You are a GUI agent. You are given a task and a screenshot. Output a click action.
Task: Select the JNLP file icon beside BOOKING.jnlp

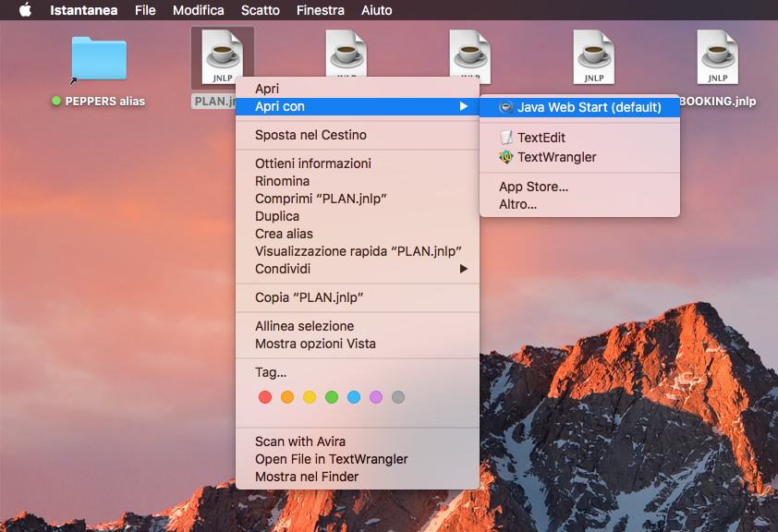pos(594,57)
